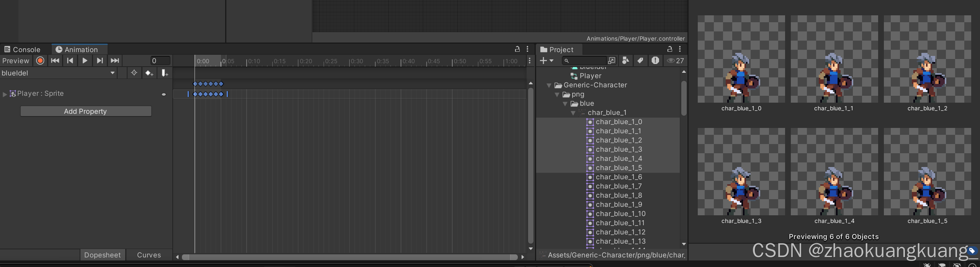980x267 pixels.
Task: Click the char_blue_1_2 preview thumbnail
Action: [x=927, y=59]
